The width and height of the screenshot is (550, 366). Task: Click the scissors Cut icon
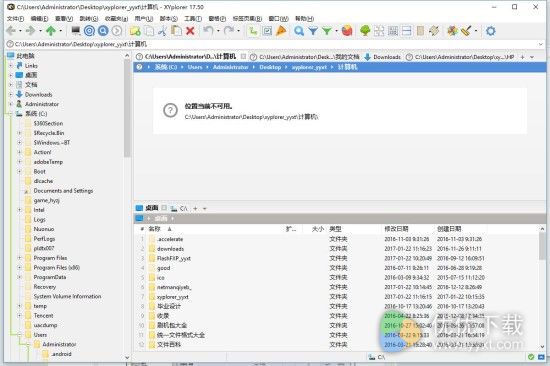point(162,31)
